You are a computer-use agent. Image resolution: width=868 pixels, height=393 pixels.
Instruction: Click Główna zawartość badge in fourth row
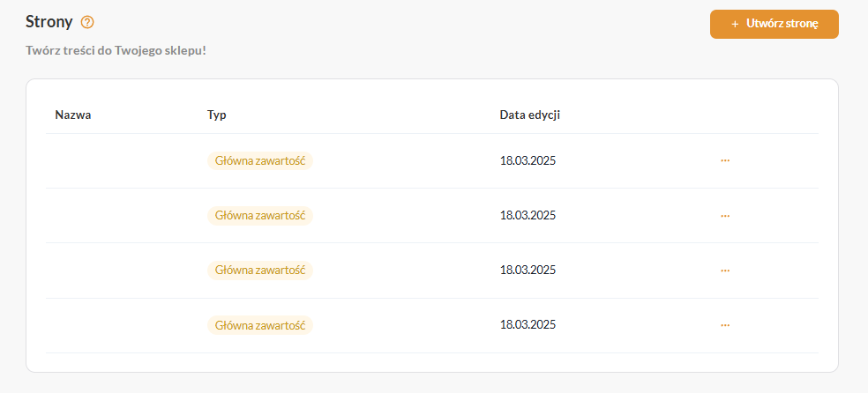tap(260, 325)
